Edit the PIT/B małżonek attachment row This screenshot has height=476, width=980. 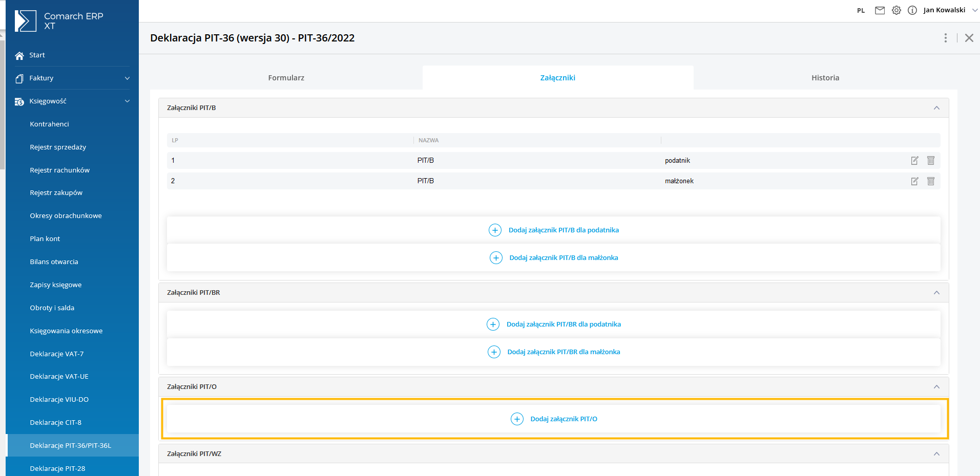[x=914, y=181]
